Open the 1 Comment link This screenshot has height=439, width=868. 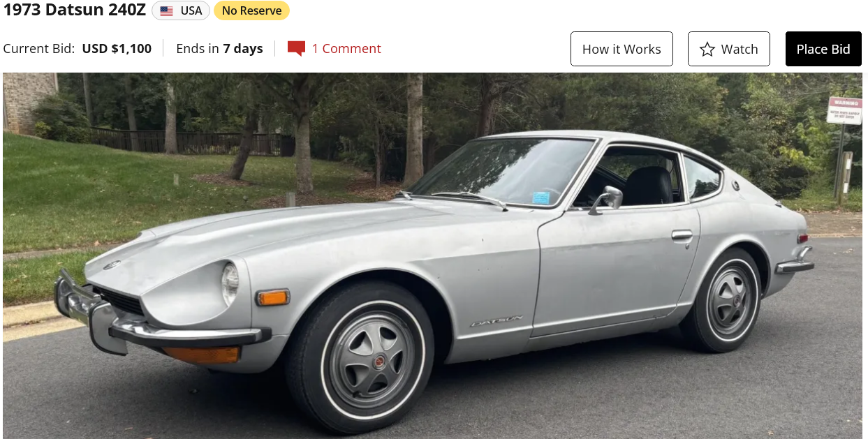pyautogui.click(x=346, y=48)
